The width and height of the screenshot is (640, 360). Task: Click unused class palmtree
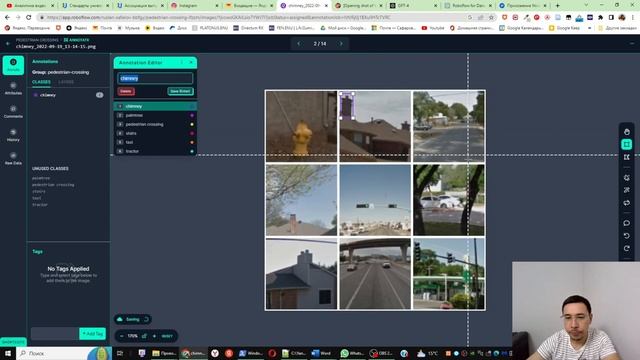tap(41, 178)
